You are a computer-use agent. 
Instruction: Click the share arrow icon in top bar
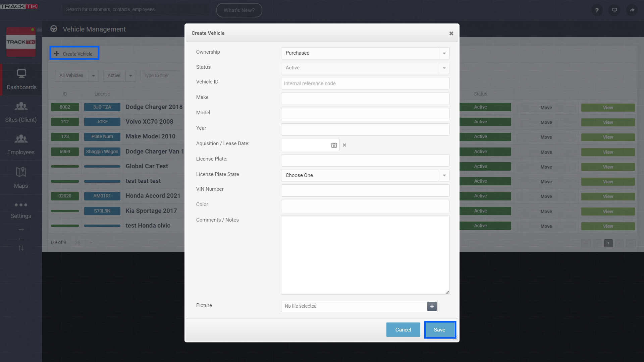point(632,10)
